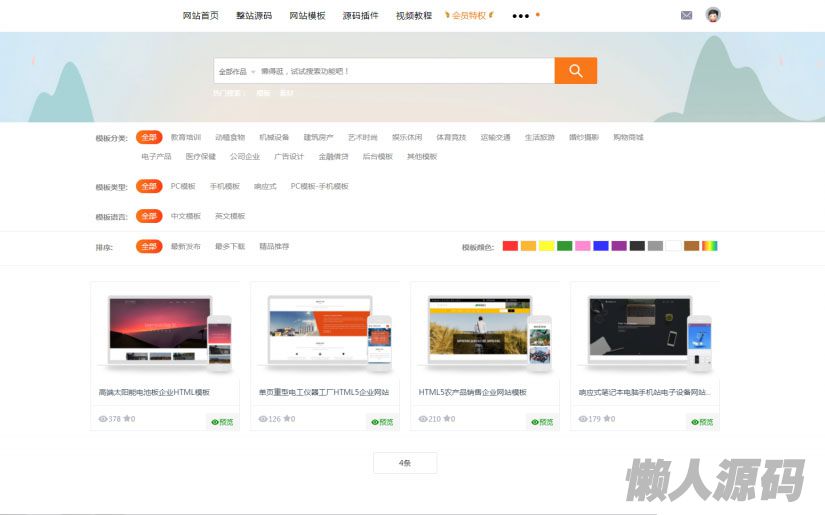825x515 pixels.
Task: Open 视频教程 from the top navigation
Action: coord(414,16)
